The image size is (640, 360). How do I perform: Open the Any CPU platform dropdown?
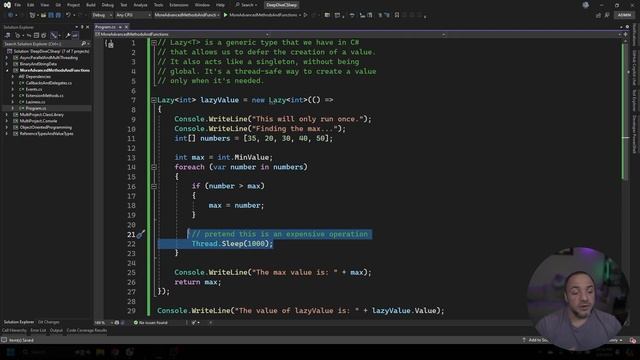pos(133,15)
